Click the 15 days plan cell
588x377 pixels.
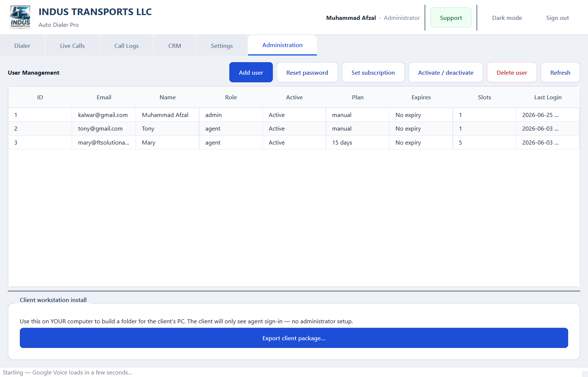(358, 142)
